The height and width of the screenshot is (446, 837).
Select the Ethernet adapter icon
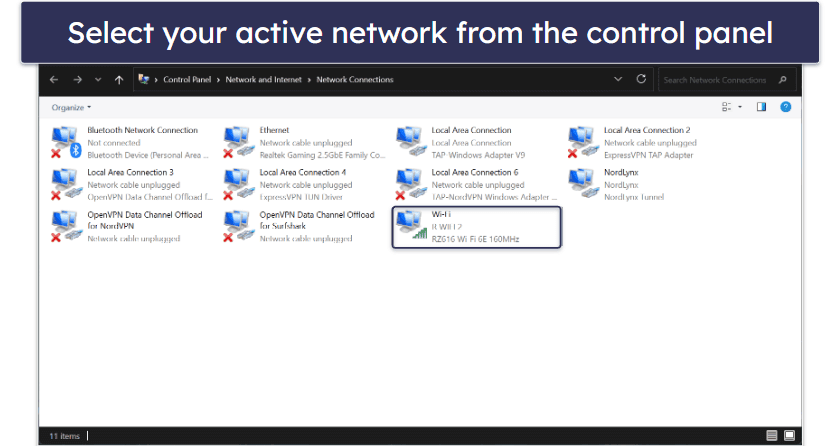(239, 142)
